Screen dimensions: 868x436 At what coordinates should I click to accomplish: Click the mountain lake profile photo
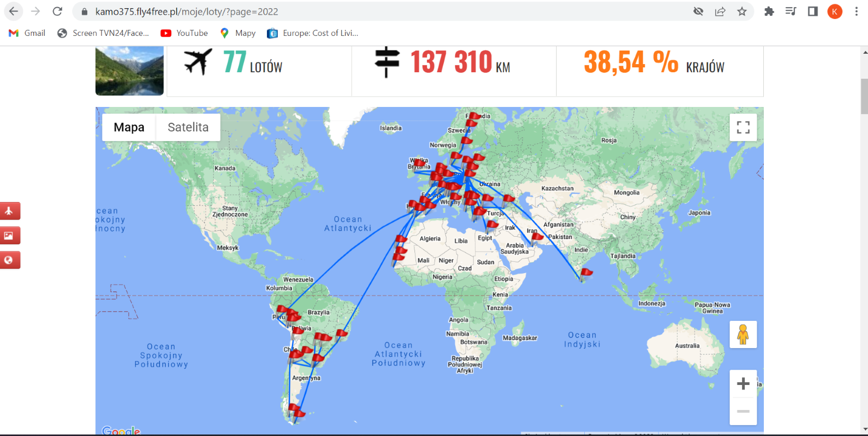(130, 71)
